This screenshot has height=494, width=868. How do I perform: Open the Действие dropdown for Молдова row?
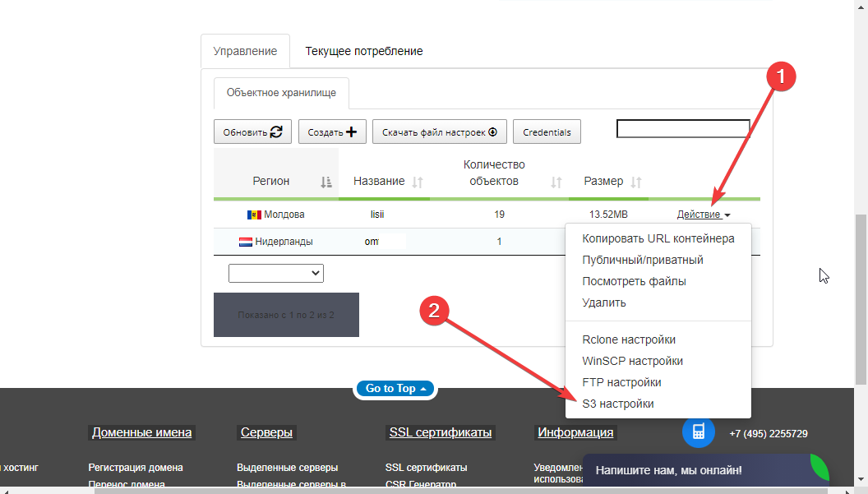click(x=703, y=215)
